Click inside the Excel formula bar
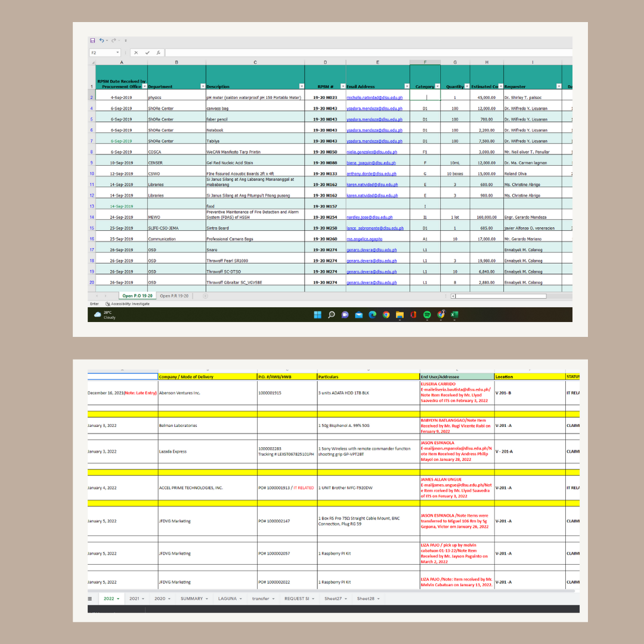 tap(369, 52)
